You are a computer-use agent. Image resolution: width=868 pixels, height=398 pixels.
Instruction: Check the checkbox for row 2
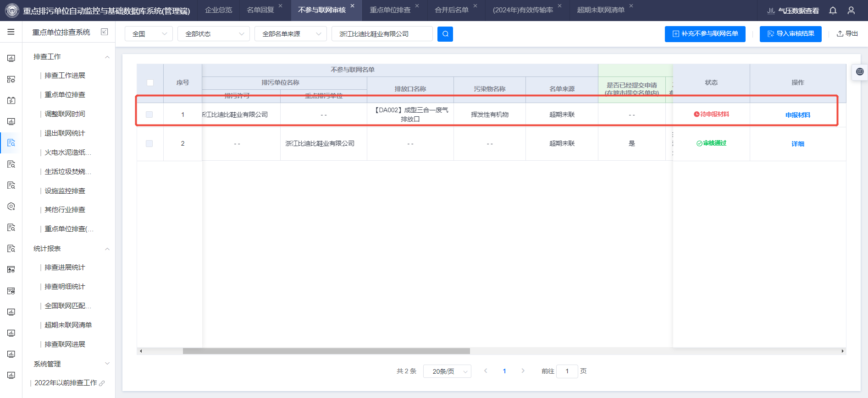(149, 144)
